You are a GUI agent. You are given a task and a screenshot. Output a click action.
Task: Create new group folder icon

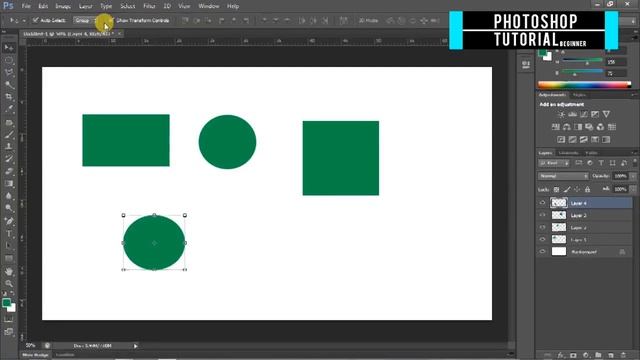(x=598, y=355)
